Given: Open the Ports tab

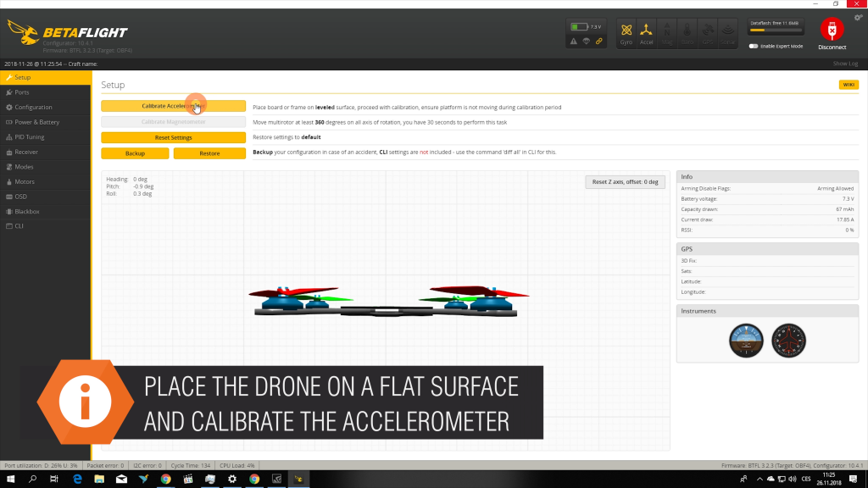Looking at the screenshot, I should point(46,92).
